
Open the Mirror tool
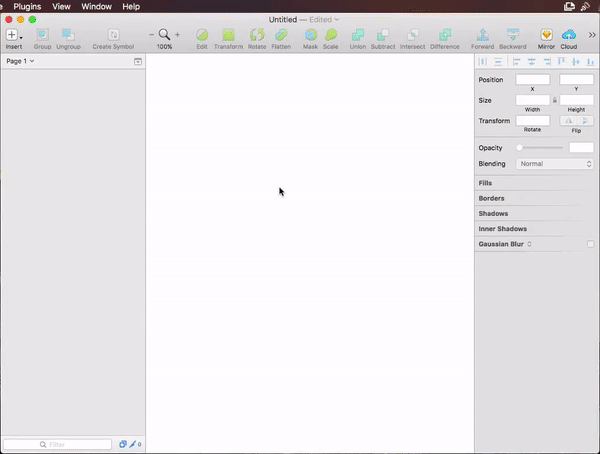[546, 35]
